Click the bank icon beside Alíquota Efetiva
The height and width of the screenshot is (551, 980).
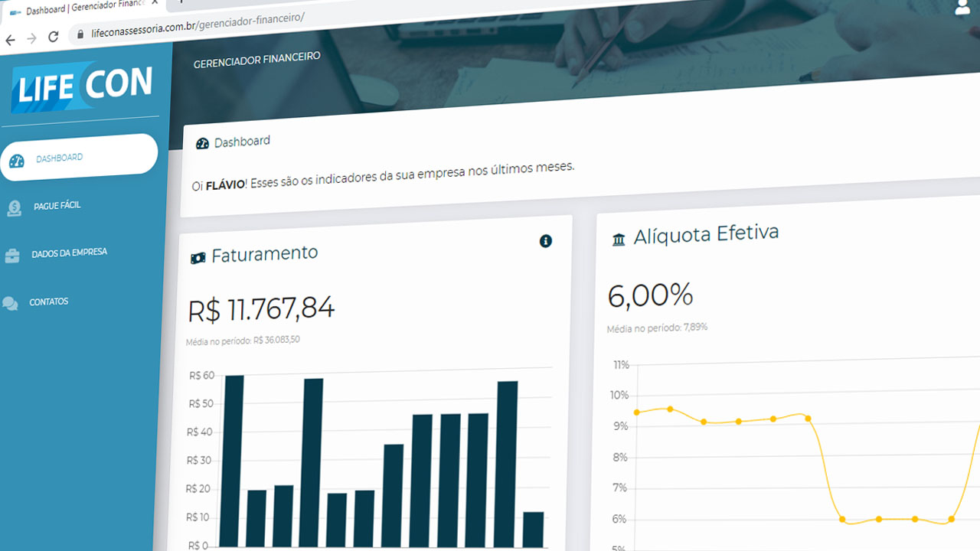coord(619,240)
